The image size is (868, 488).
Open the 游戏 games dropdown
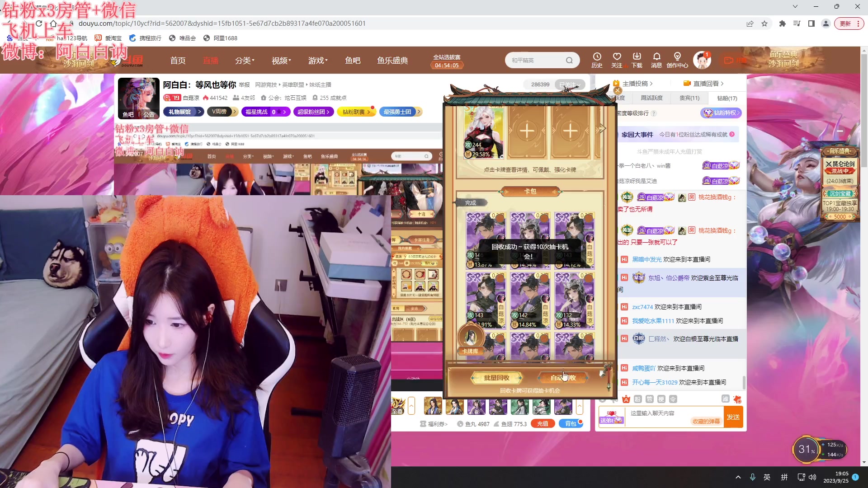coord(317,60)
